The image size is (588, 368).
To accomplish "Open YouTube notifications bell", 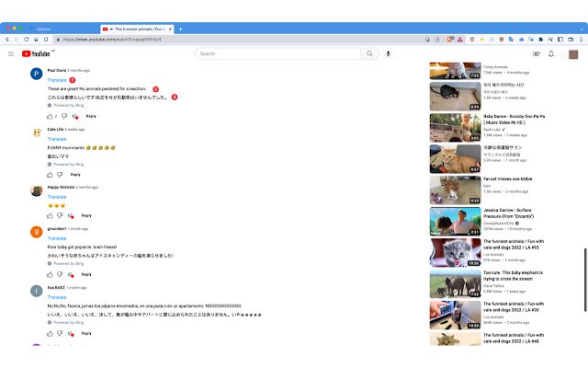I will (x=551, y=54).
